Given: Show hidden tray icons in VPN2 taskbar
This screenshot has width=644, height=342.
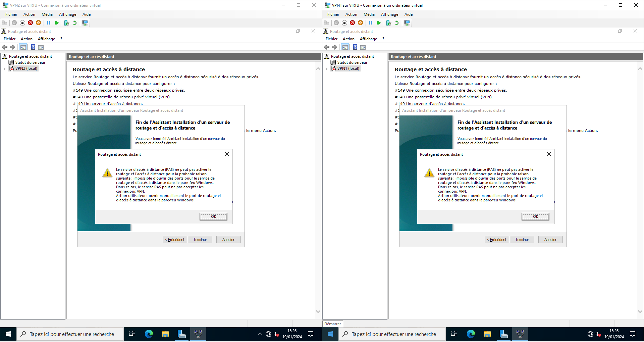Looking at the screenshot, I should (260, 334).
